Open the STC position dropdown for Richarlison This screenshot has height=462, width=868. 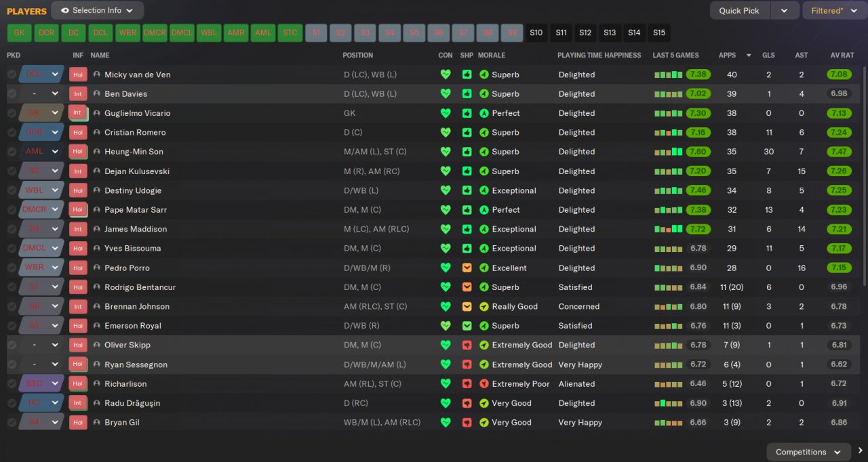coord(41,383)
